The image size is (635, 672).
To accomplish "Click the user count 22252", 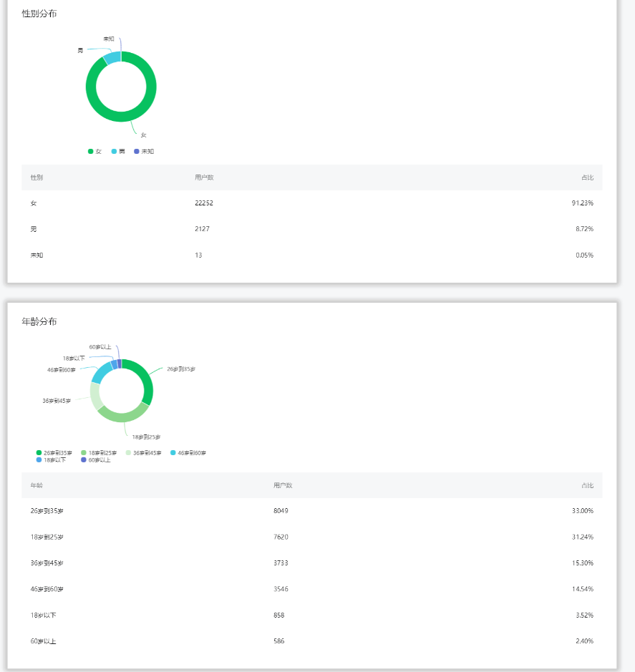I will click(x=204, y=203).
